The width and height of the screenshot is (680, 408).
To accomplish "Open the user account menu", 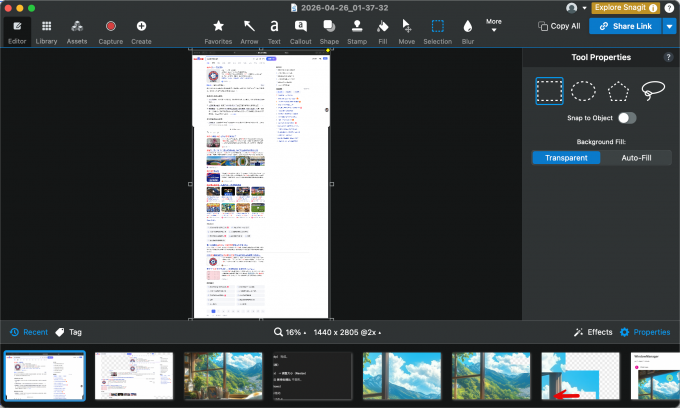I will [x=576, y=8].
